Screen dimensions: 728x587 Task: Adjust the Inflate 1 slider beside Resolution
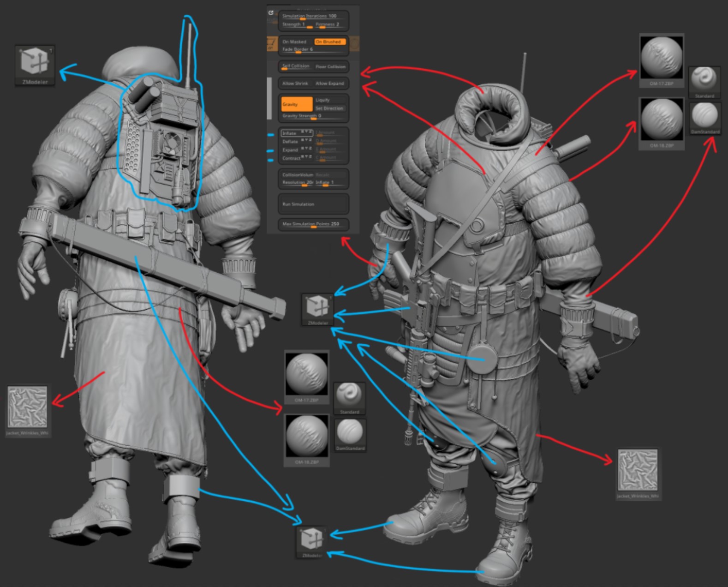pos(331,183)
